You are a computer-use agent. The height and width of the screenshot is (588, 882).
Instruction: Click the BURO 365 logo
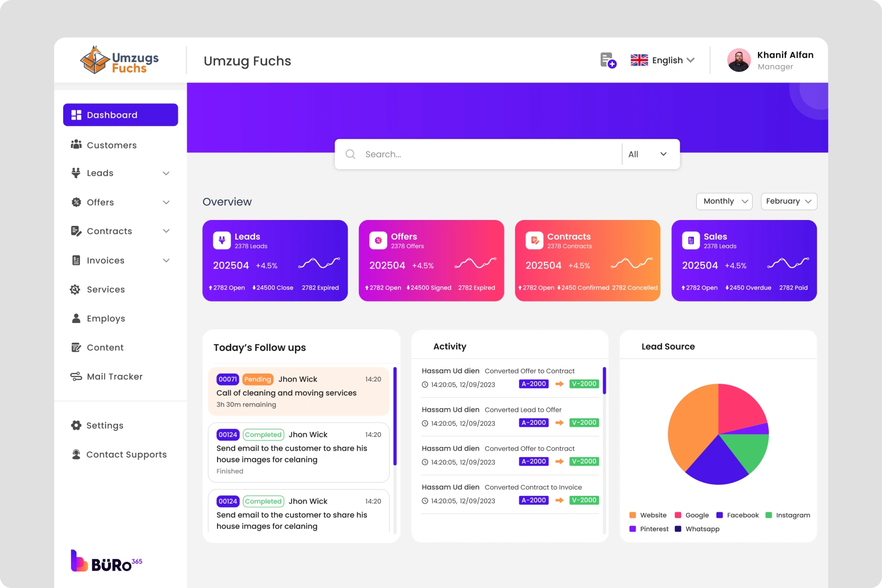[106, 561]
